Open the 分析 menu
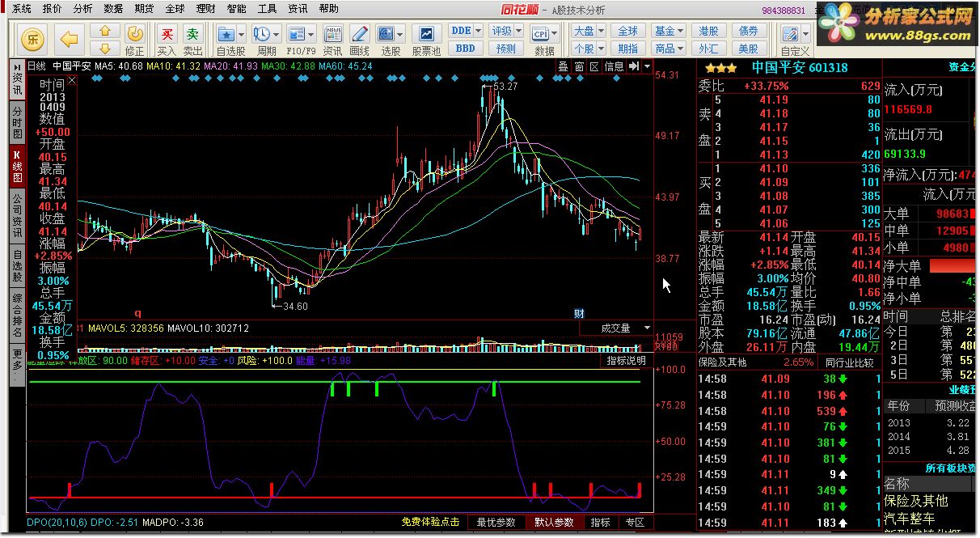980x538 pixels. pyautogui.click(x=82, y=9)
